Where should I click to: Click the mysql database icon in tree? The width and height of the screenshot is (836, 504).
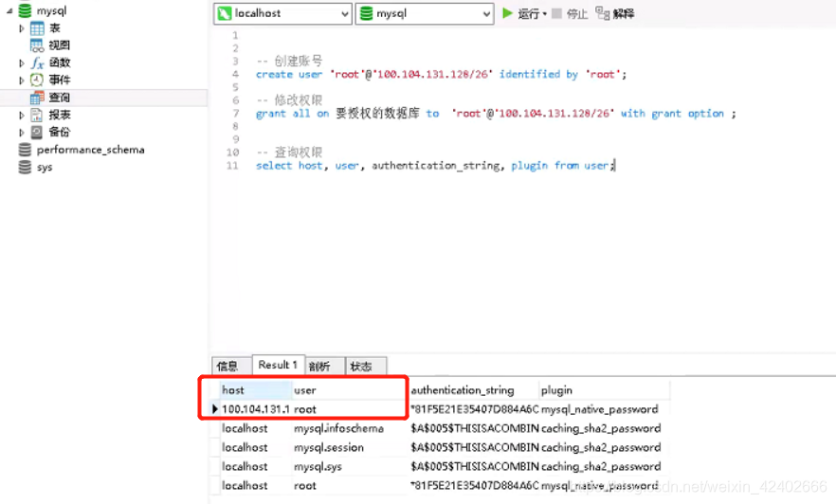pos(25,10)
